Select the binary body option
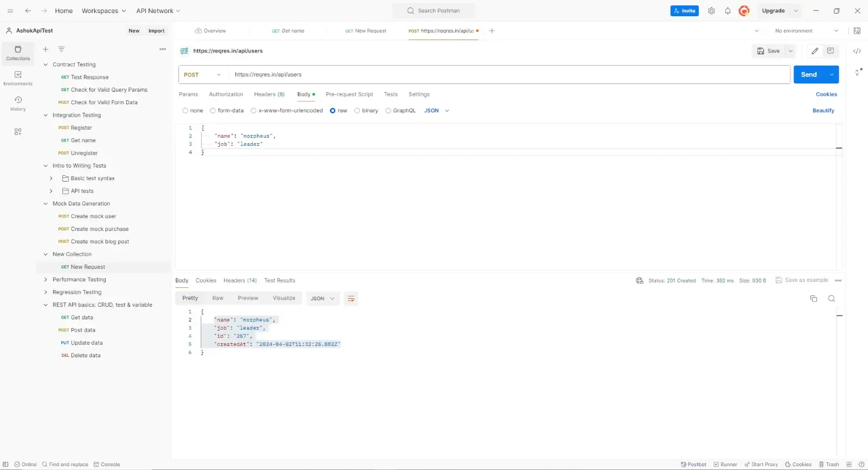Screen dimensions: 868x470 (357, 111)
